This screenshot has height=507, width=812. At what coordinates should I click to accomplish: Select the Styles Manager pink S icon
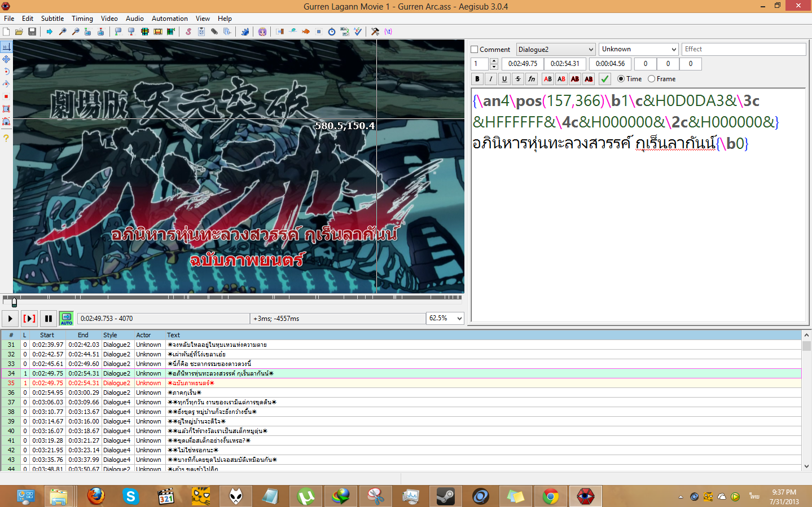pos(188,32)
